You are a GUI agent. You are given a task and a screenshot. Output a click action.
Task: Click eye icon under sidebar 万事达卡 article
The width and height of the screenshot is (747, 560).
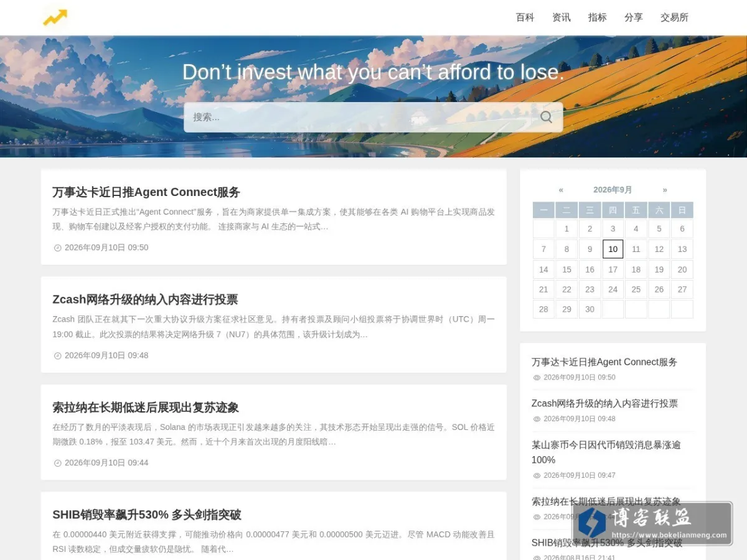point(537,378)
